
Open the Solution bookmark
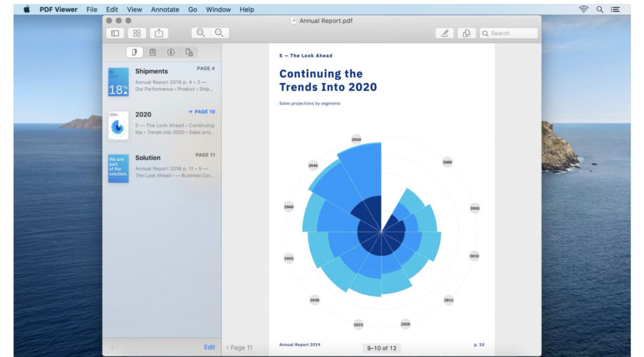pos(162,168)
